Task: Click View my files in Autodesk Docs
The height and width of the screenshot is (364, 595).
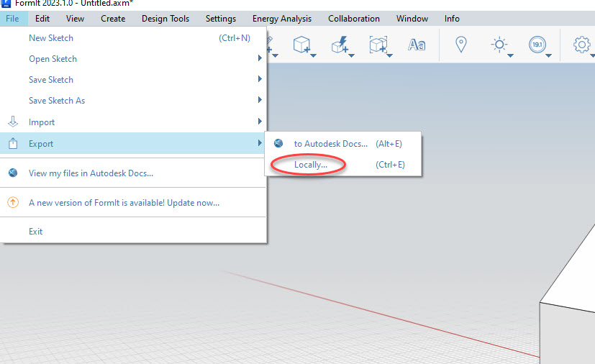Action: pyautogui.click(x=133, y=173)
